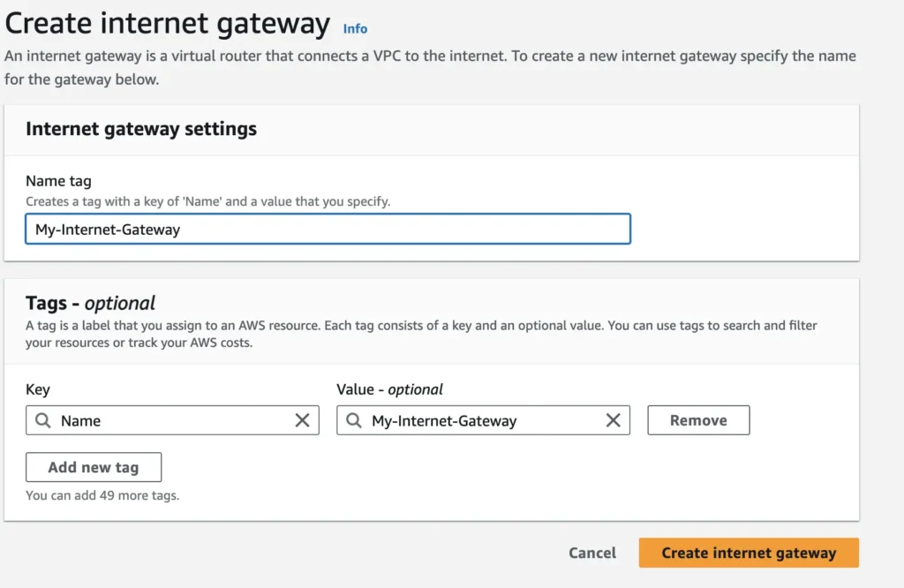Click the 'Create internet gateway' page heading

click(168, 24)
